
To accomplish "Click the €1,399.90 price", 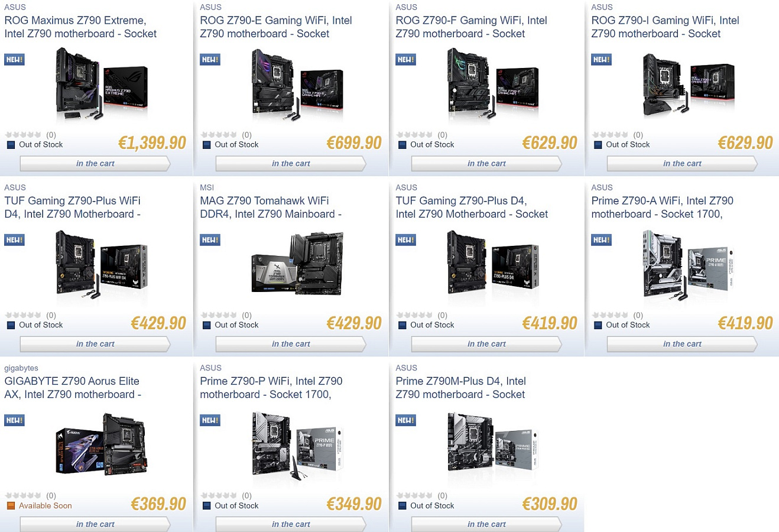I will point(152,143).
